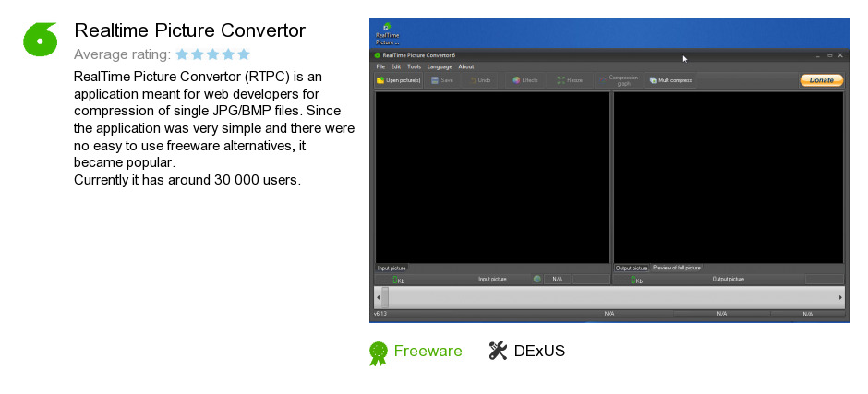Minimize the RealTime Picture Convertor window
Viewport: 868px width, 394px height.
pos(818,55)
